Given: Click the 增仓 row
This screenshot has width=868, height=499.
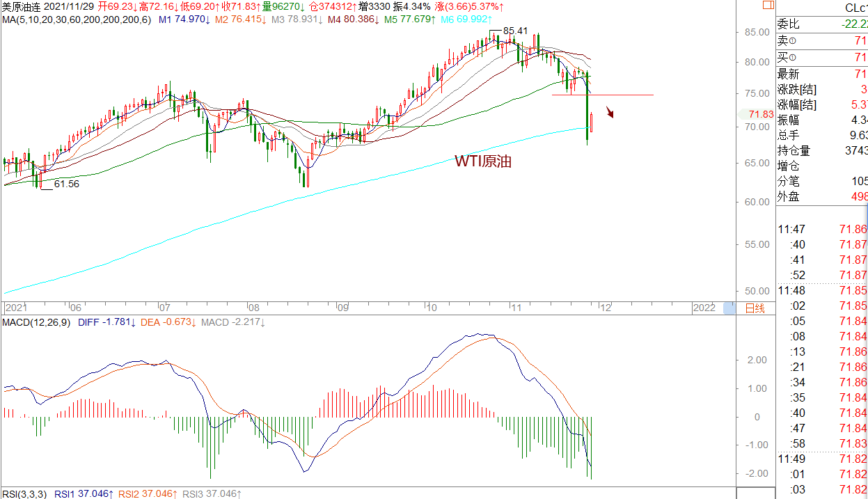Looking at the screenshot, I should 822,166.
